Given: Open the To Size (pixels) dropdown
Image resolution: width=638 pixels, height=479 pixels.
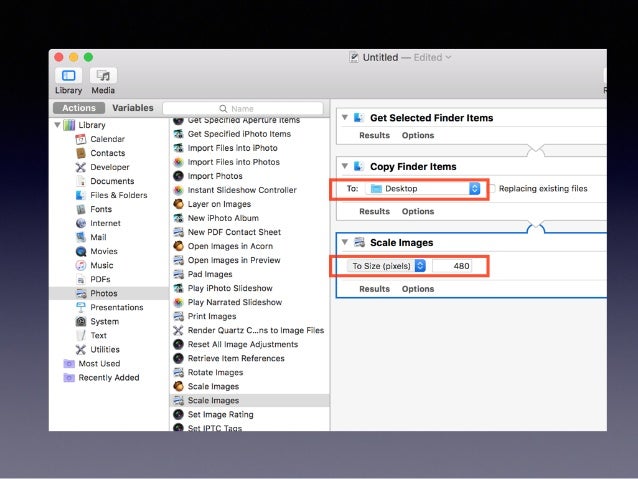Looking at the screenshot, I should 388,265.
